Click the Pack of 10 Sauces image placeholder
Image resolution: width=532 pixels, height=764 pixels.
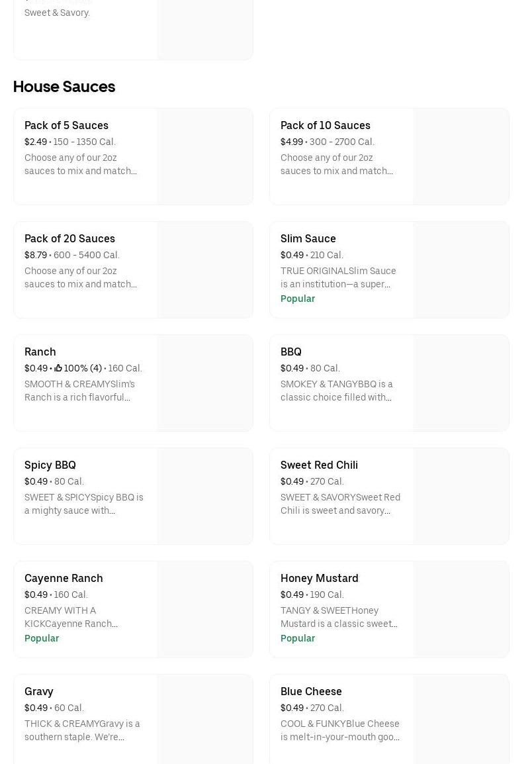pos(461,156)
